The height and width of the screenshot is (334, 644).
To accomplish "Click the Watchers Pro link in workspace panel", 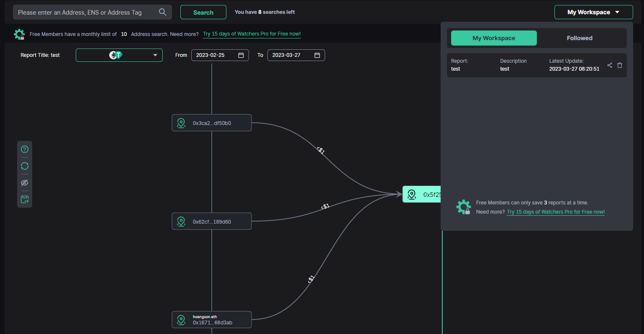I will click(556, 212).
